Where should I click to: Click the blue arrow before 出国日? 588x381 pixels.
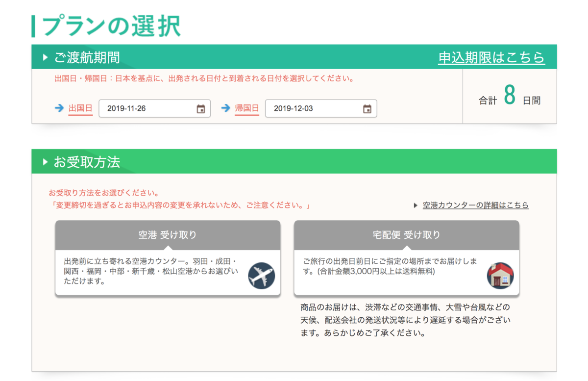59,108
